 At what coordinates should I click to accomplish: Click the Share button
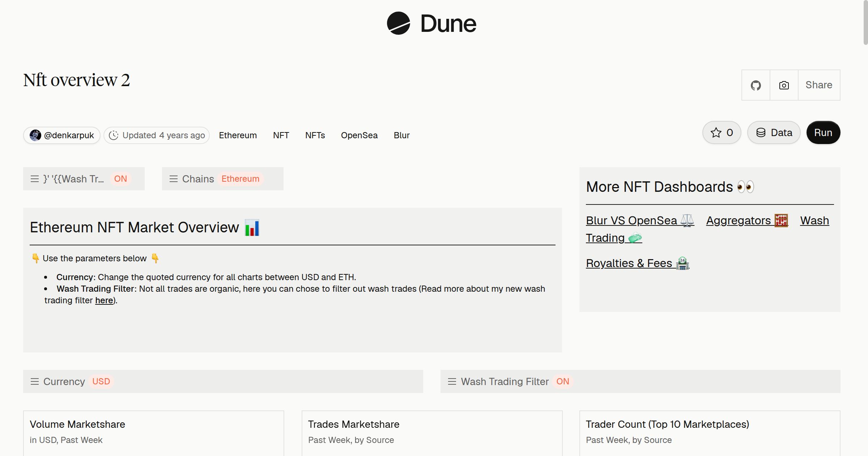click(819, 85)
